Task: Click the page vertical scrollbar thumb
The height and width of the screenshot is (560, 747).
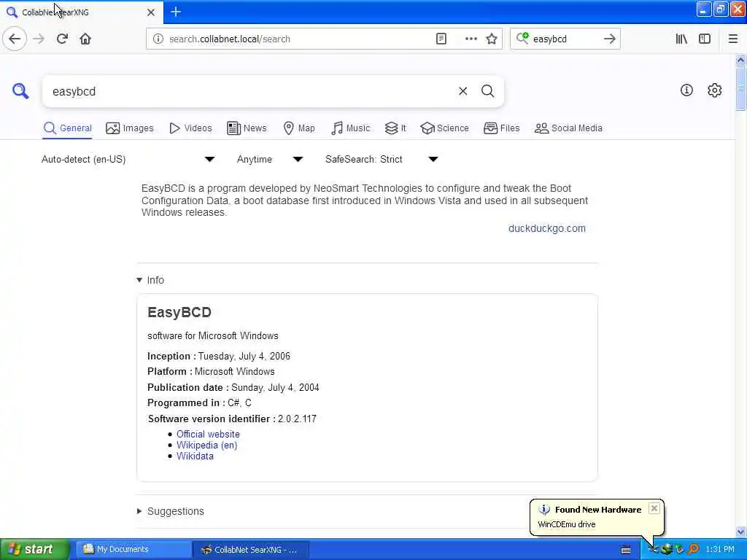Action: point(740,88)
